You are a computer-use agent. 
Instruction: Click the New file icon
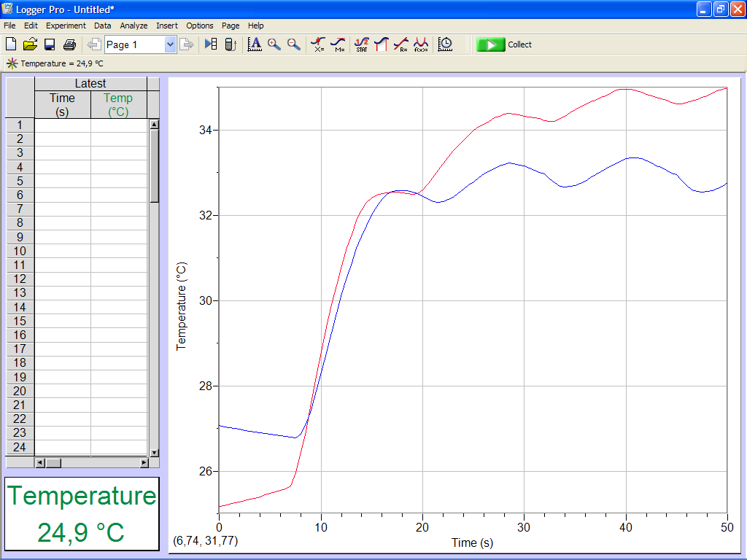click(x=10, y=44)
